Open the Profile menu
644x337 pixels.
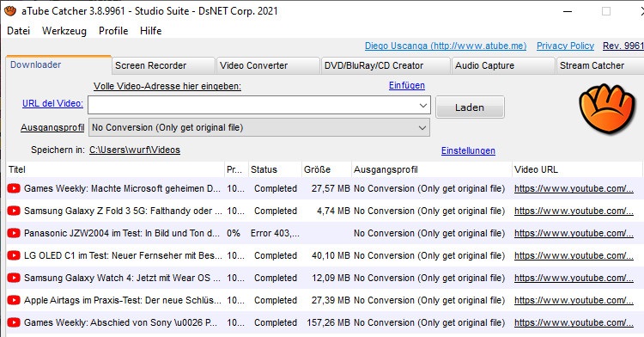(x=113, y=31)
